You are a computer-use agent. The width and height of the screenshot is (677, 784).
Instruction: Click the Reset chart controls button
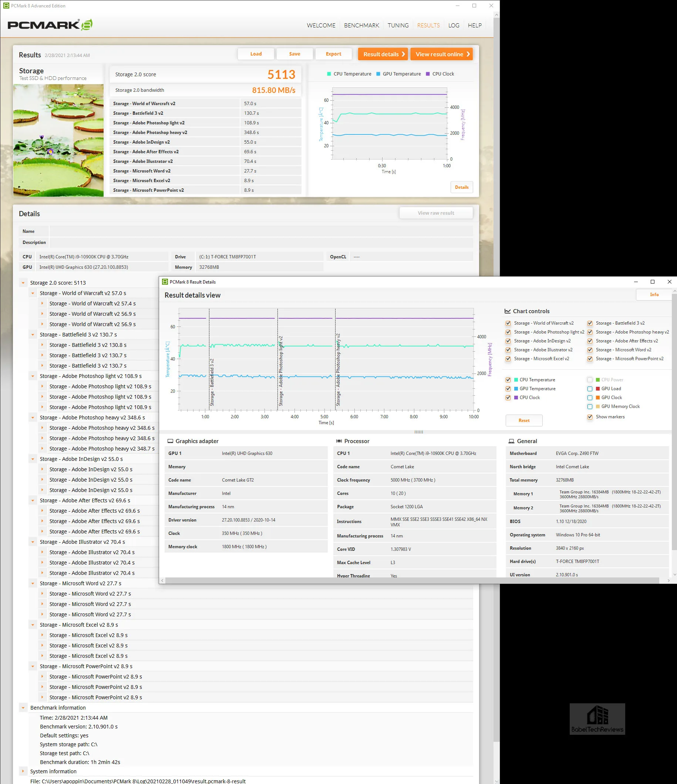pyautogui.click(x=524, y=421)
